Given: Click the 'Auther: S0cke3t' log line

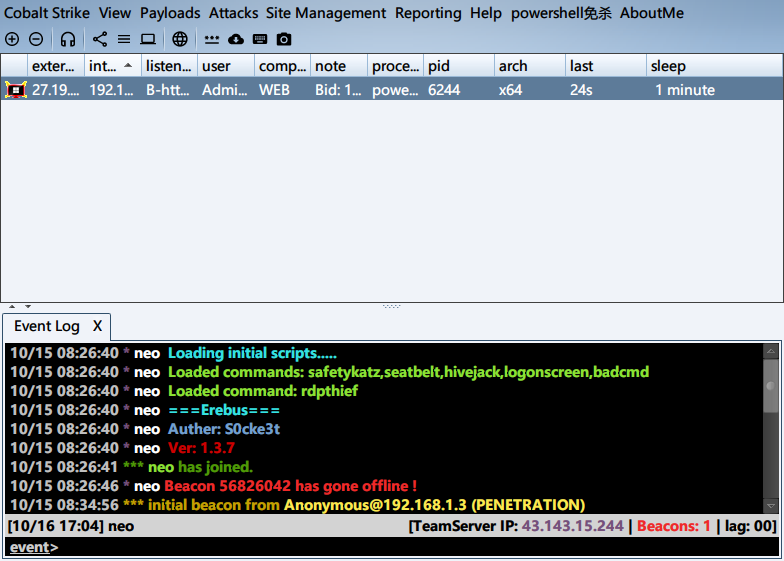Looking at the screenshot, I should click(224, 429).
